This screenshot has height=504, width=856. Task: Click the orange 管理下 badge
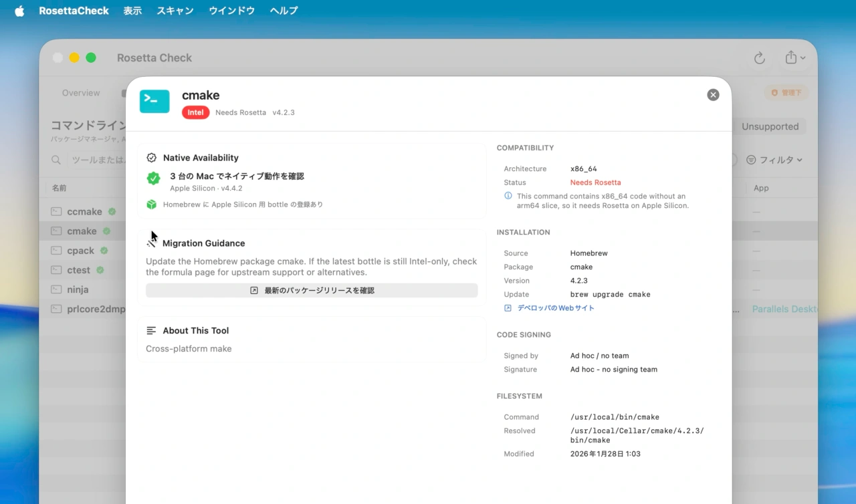pos(786,93)
